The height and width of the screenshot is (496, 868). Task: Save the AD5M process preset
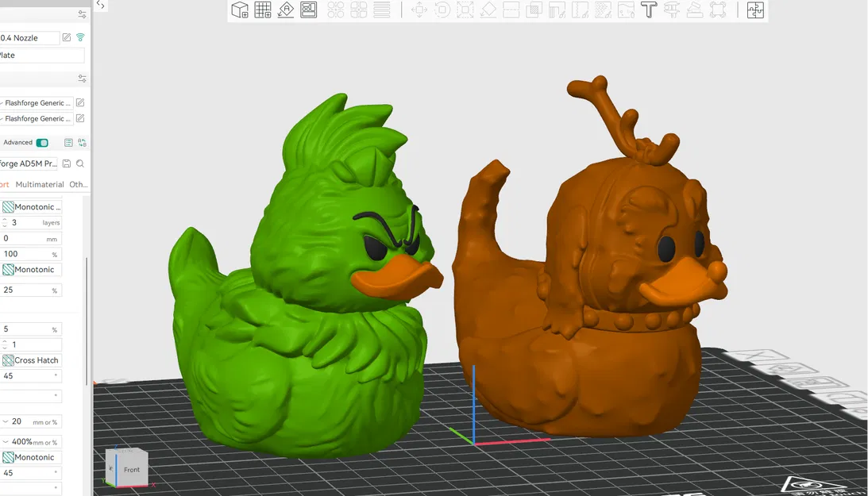(68, 162)
